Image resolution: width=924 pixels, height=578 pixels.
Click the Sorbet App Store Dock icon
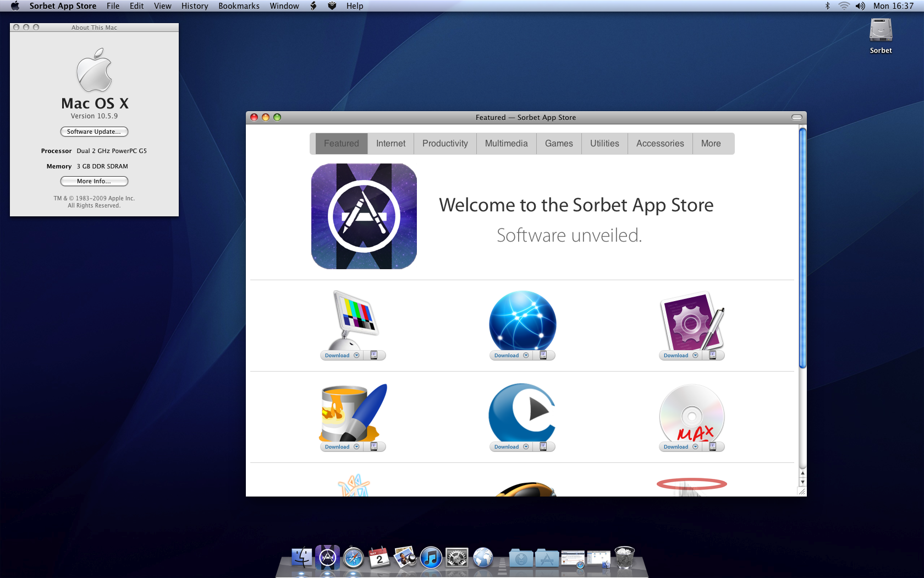click(327, 558)
